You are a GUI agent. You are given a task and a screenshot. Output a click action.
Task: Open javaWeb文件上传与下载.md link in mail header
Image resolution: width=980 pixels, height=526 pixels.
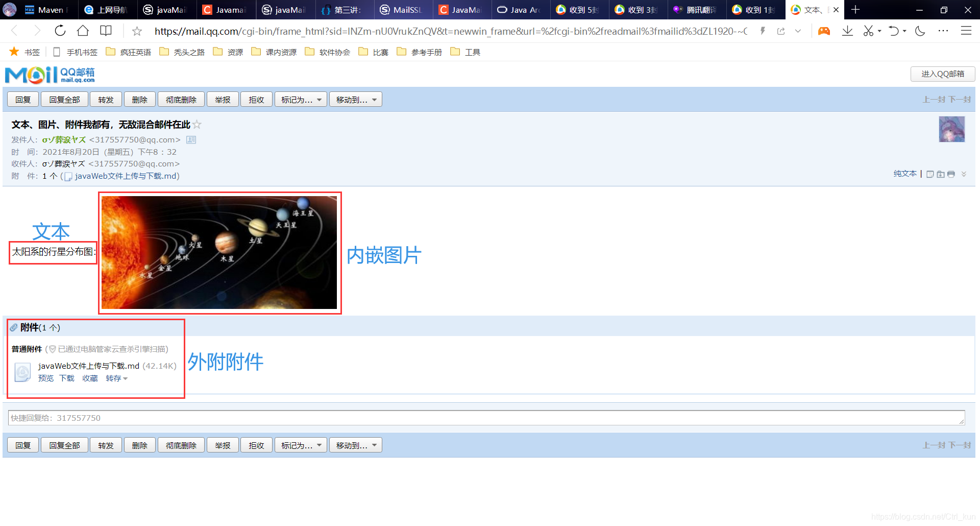pos(126,176)
